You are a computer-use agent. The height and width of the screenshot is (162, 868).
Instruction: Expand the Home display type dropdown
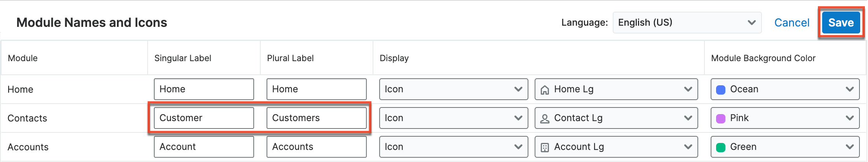453,89
